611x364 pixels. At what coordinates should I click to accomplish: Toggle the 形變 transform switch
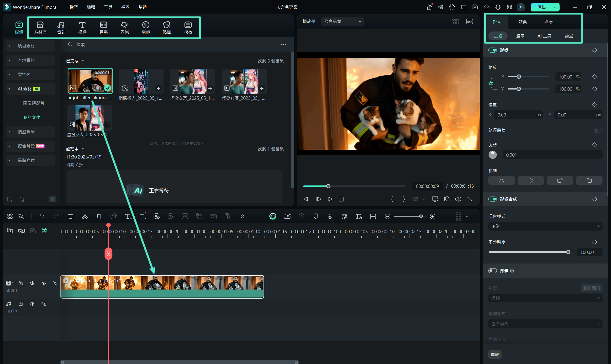click(x=492, y=50)
